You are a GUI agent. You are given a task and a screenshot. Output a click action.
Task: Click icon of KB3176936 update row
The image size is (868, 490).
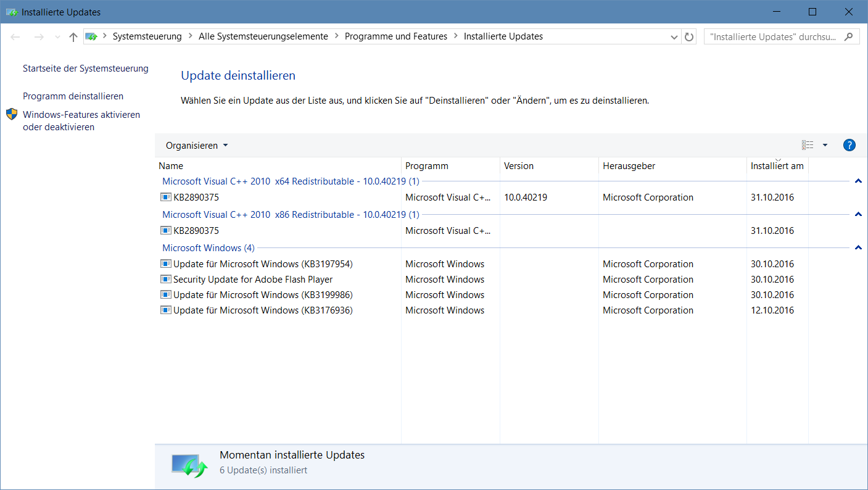166,310
